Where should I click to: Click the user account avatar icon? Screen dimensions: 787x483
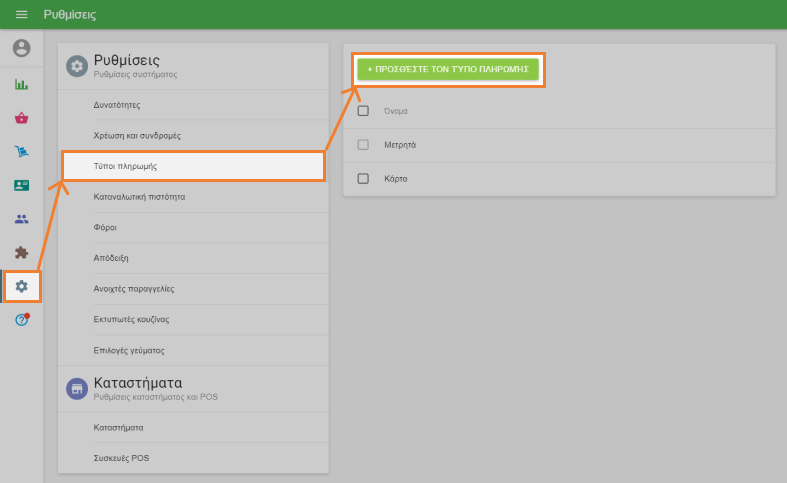coord(21,48)
